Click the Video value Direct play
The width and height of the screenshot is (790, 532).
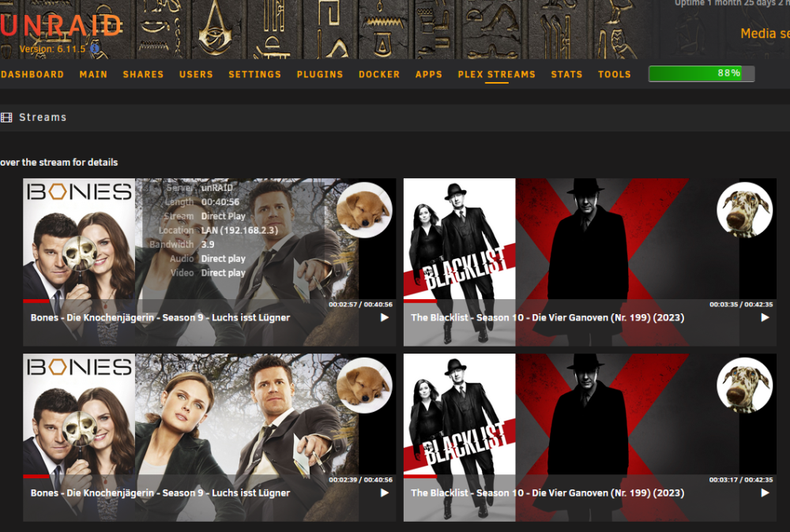[224, 273]
